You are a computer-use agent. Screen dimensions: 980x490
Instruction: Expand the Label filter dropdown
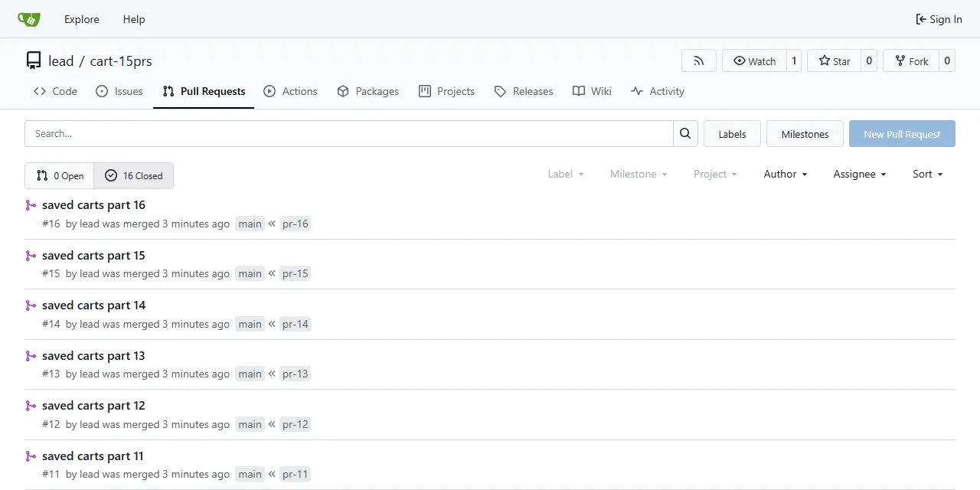[566, 174]
